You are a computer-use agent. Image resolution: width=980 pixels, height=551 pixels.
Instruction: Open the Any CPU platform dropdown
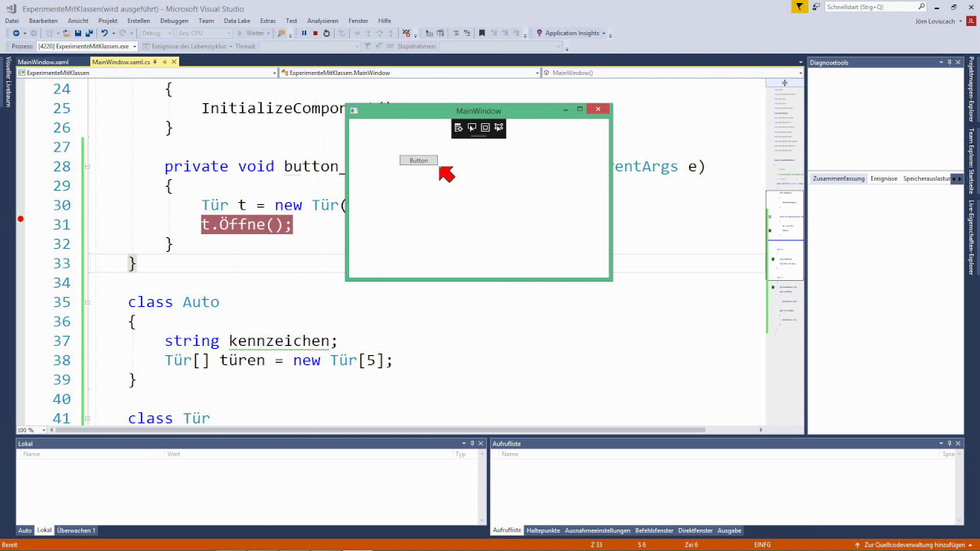(204, 33)
